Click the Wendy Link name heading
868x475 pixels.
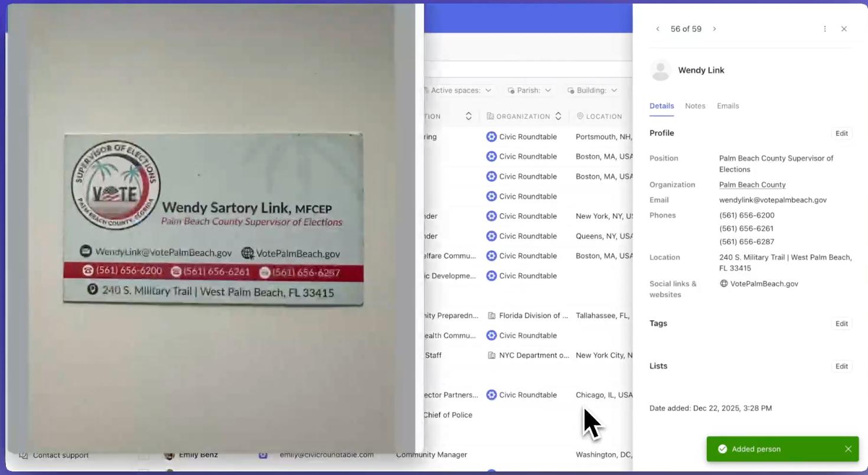pos(701,70)
